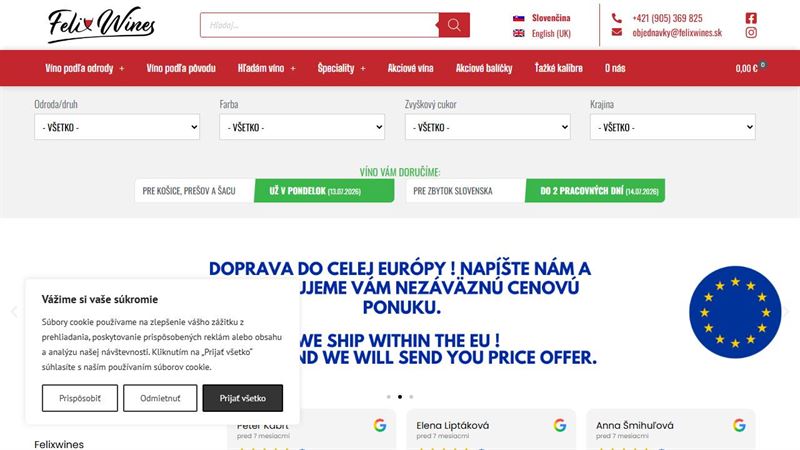Click the envelope email icon

(x=616, y=32)
